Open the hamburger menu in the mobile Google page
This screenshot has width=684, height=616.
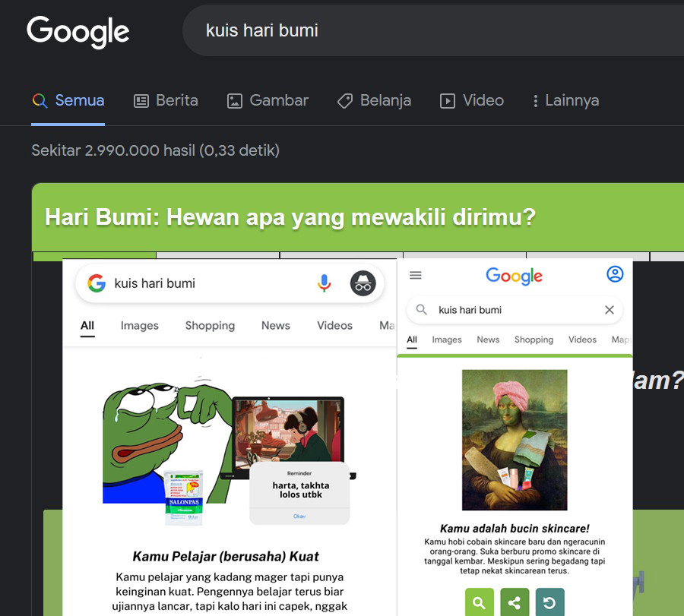[415, 275]
